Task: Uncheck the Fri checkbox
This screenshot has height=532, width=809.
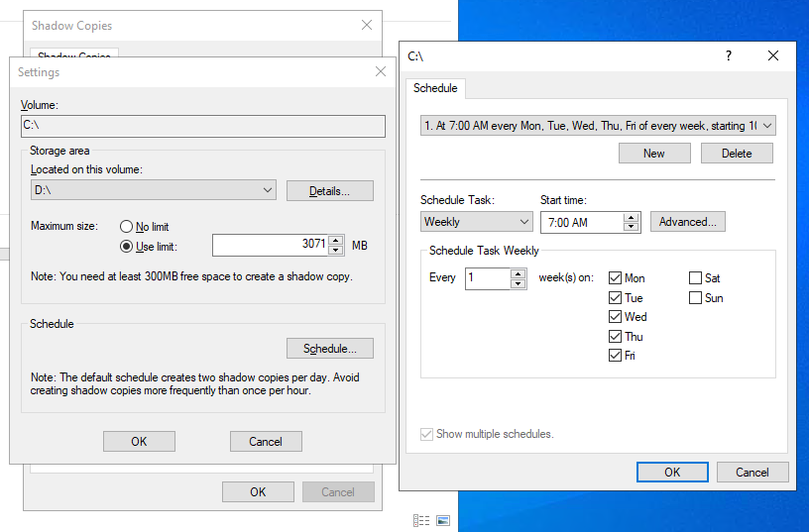Action: click(x=615, y=356)
